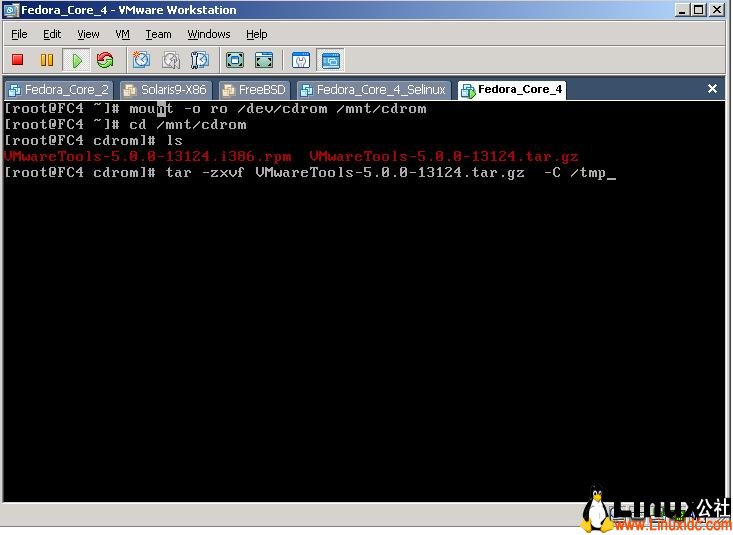The width and height of the screenshot is (733, 535).
Task: Open the VM menu
Action: click(122, 34)
